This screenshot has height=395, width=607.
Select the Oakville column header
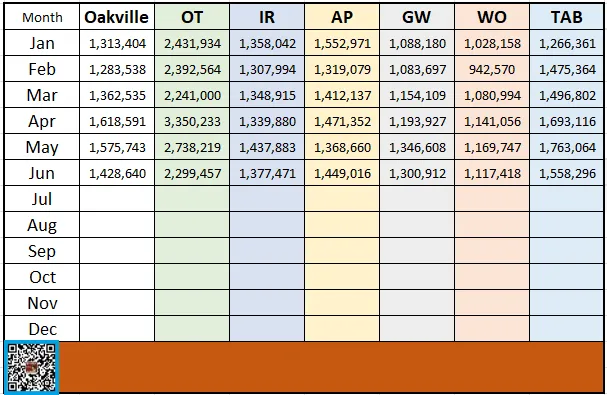[117, 17]
